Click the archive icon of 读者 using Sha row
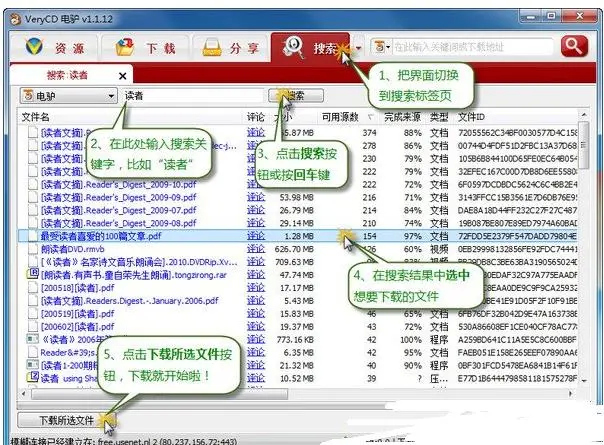The width and height of the screenshot is (604, 445). pyautogui.click(x=32, y=377)
